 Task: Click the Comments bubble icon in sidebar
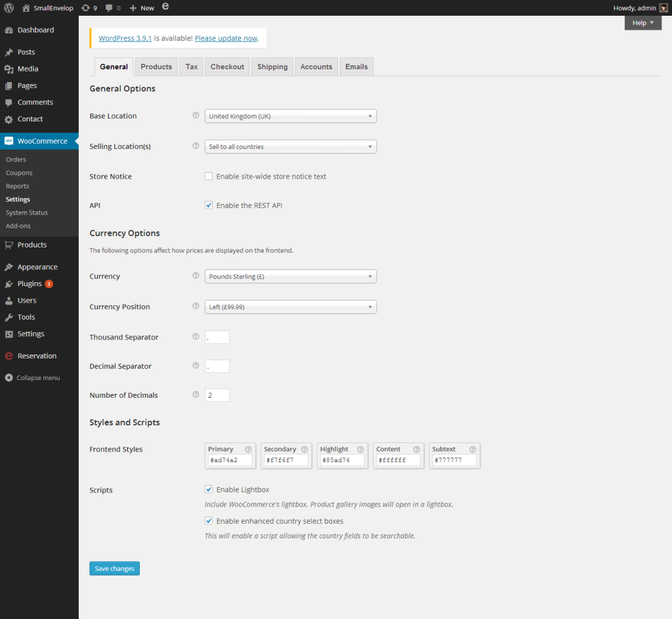pos(9,102)
